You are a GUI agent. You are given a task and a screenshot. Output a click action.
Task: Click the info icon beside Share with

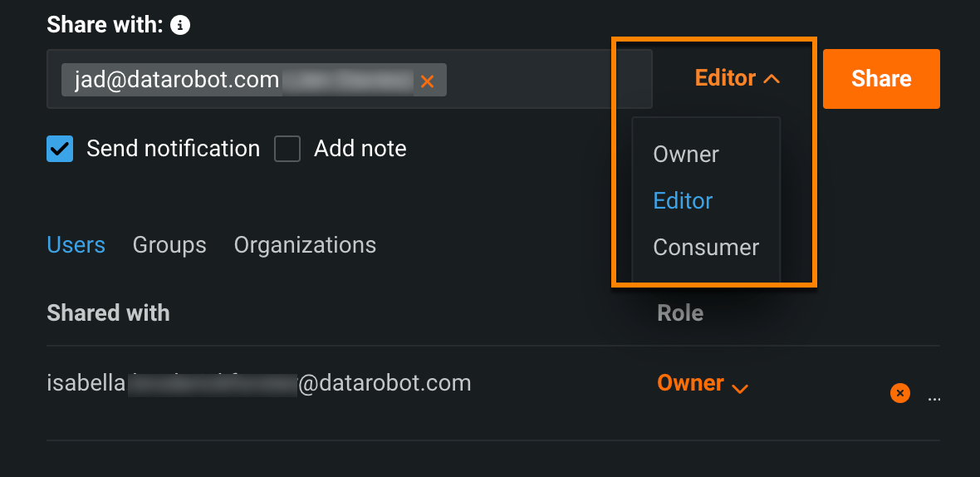[180, 25]
